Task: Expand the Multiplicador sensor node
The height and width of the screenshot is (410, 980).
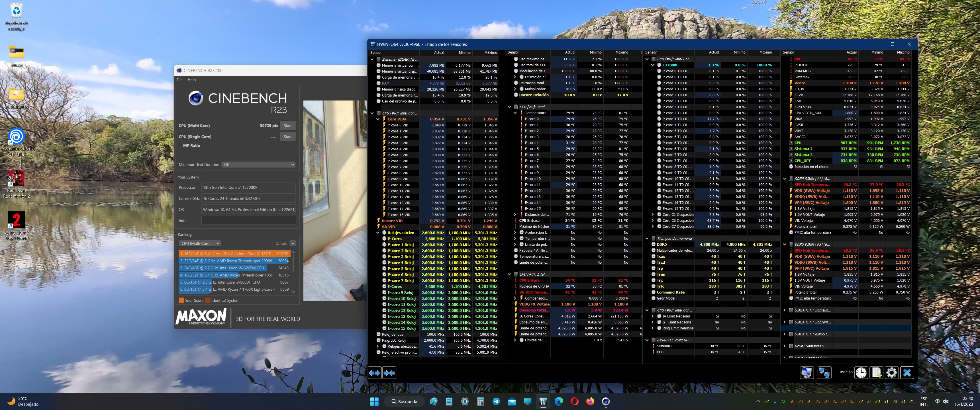Action: 515,89
